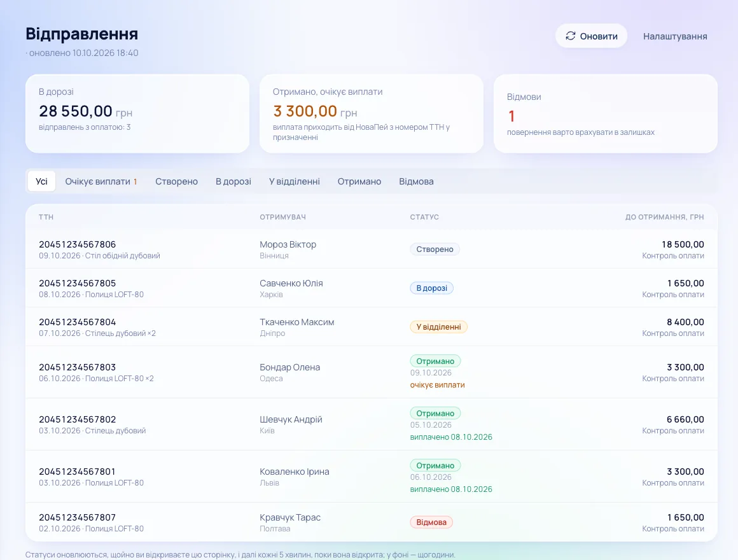Switch to the Відмова tab
Image resolution: width=738 pixels, height=560 pixels.
pos(416,181)
